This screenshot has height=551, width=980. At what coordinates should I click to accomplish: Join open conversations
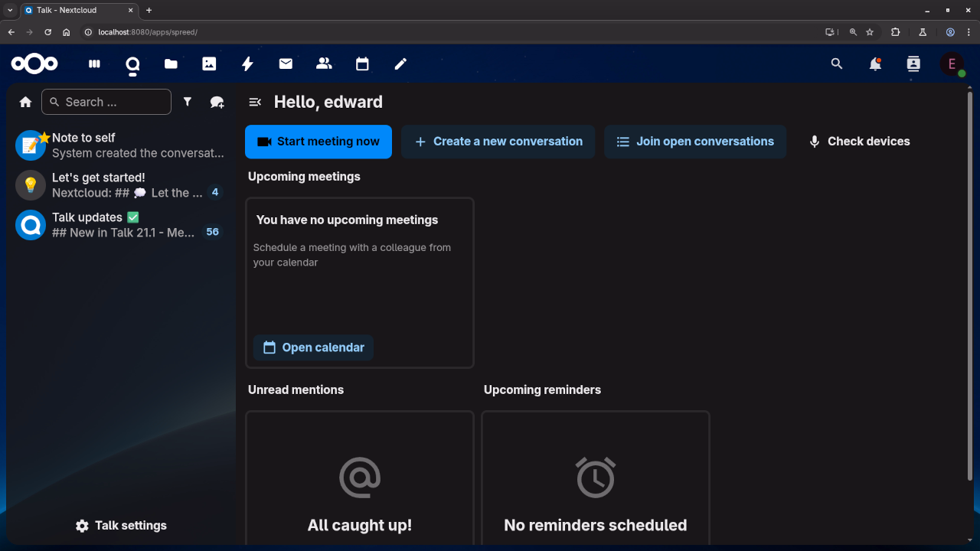point(695,142)
